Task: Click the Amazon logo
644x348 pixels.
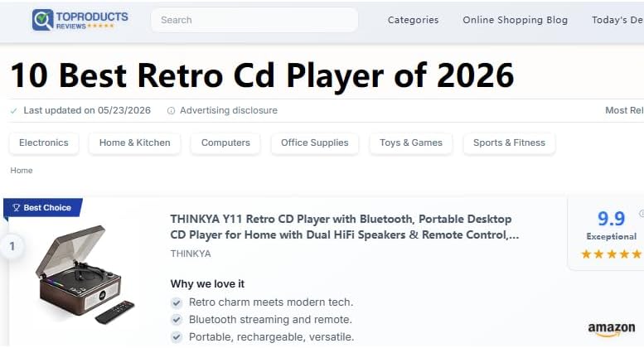Action: click(612, 329)
